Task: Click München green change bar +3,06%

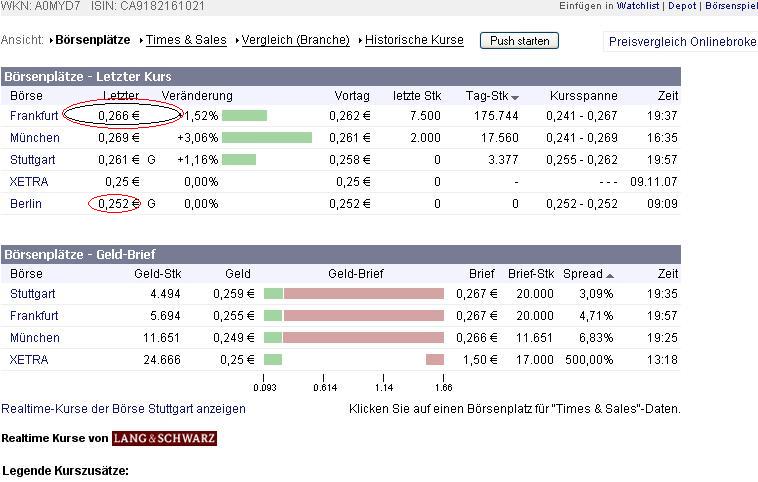Action: (x=267, y=138)
